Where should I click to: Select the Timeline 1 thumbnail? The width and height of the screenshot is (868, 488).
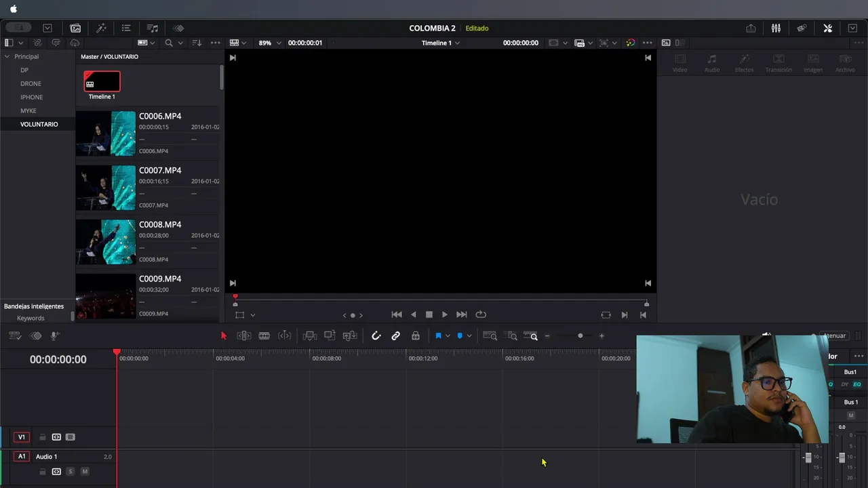(x=102, y=81)
